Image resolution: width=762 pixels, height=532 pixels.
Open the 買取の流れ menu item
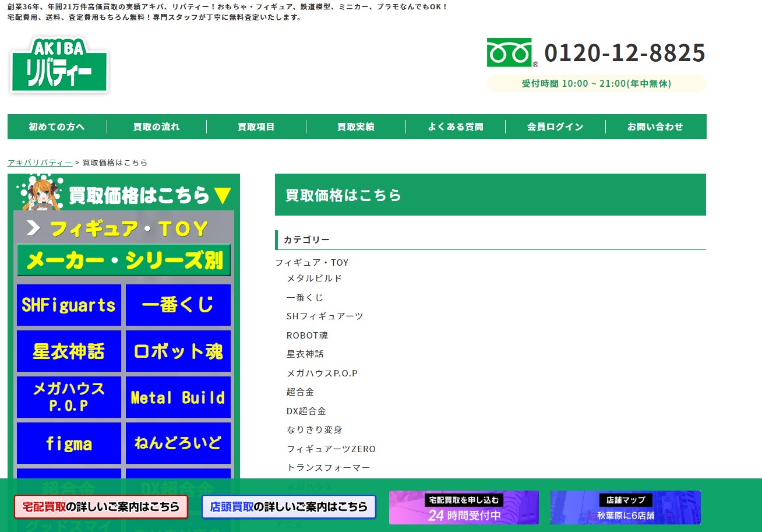(x=157, y=126)
